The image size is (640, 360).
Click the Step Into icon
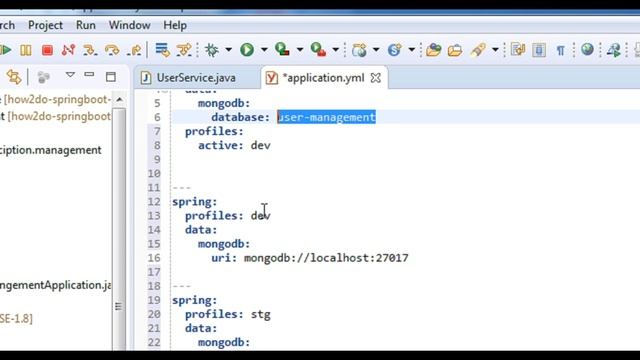90,50
